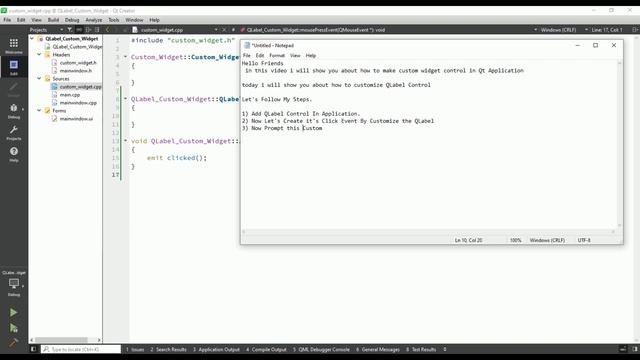
Task: Open the General Messages pane
Action: (378, 349)
